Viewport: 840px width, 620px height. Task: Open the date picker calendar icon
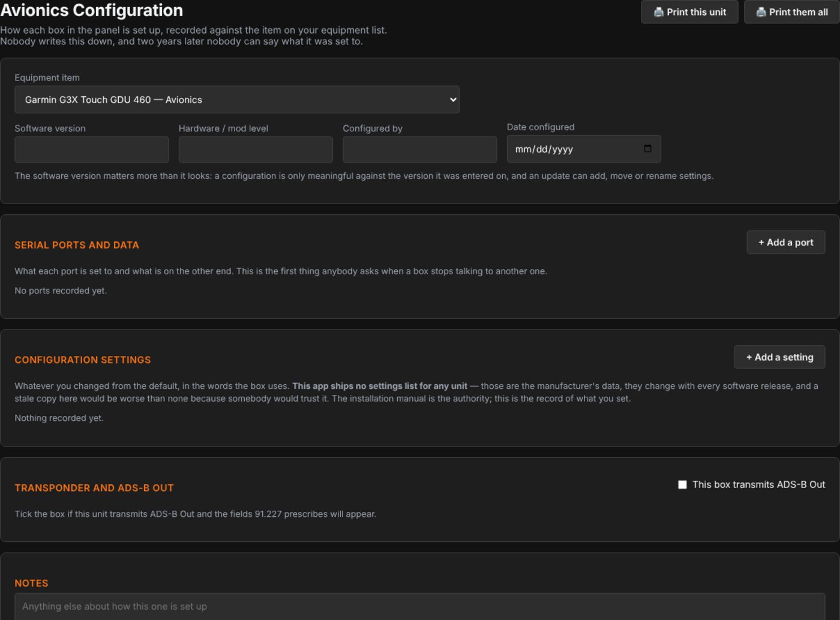click(647, 149)
